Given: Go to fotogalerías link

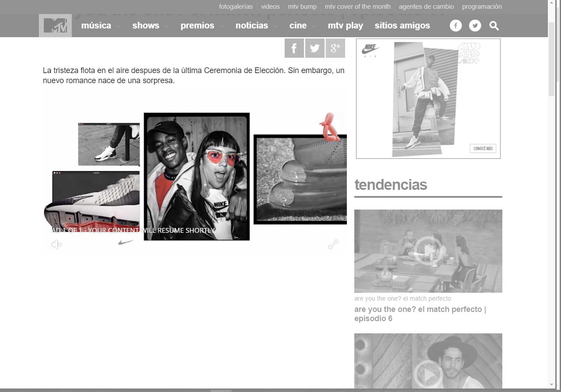Looking at the screenshot, I should [x=236, y=7].
